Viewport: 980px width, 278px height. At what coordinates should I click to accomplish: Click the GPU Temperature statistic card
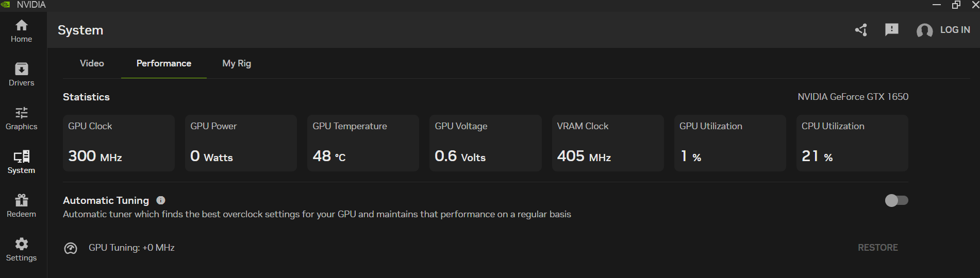pyautogui.click(x=363, y=143)
